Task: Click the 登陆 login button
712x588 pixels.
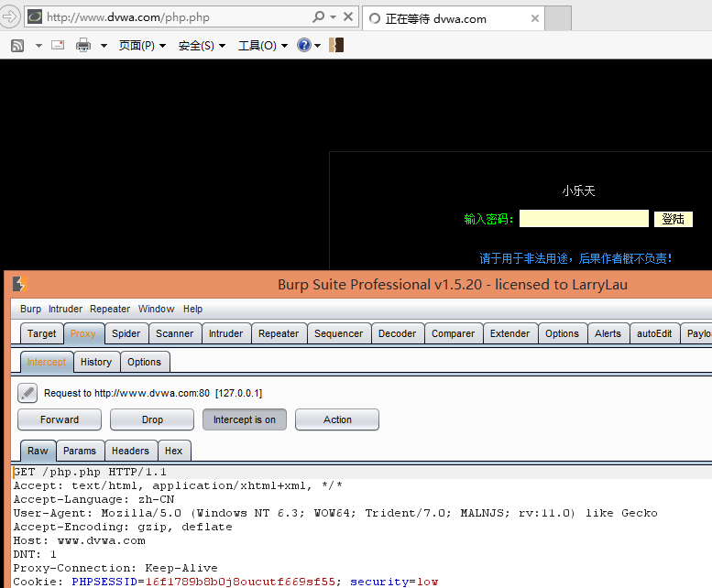Action: tap(673, 219)
